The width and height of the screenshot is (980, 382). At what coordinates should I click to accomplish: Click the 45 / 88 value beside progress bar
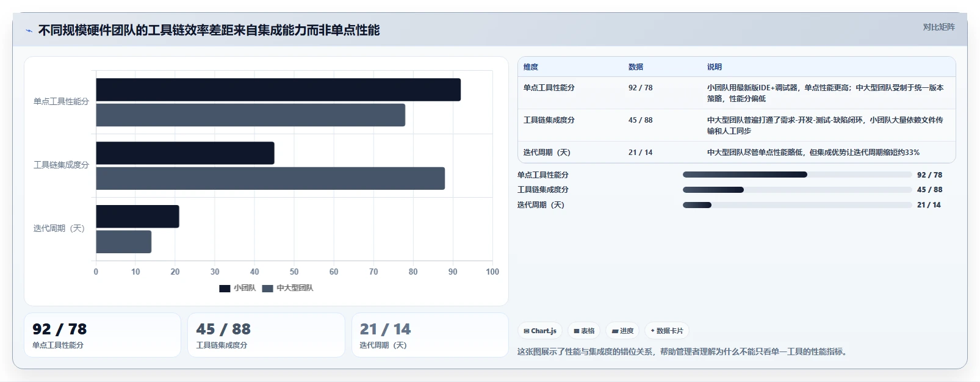[929, 190]
